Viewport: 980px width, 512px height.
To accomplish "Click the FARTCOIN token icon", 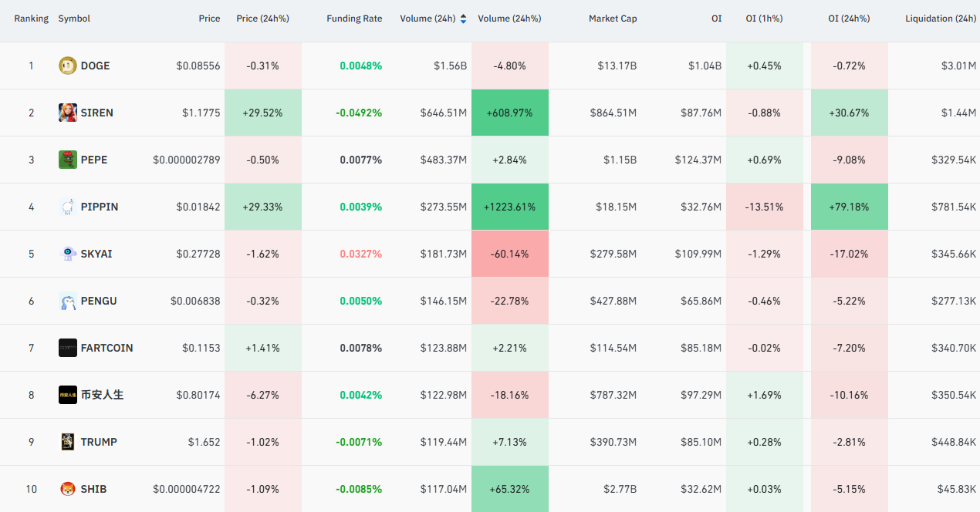I will click(x=68, y=348).
